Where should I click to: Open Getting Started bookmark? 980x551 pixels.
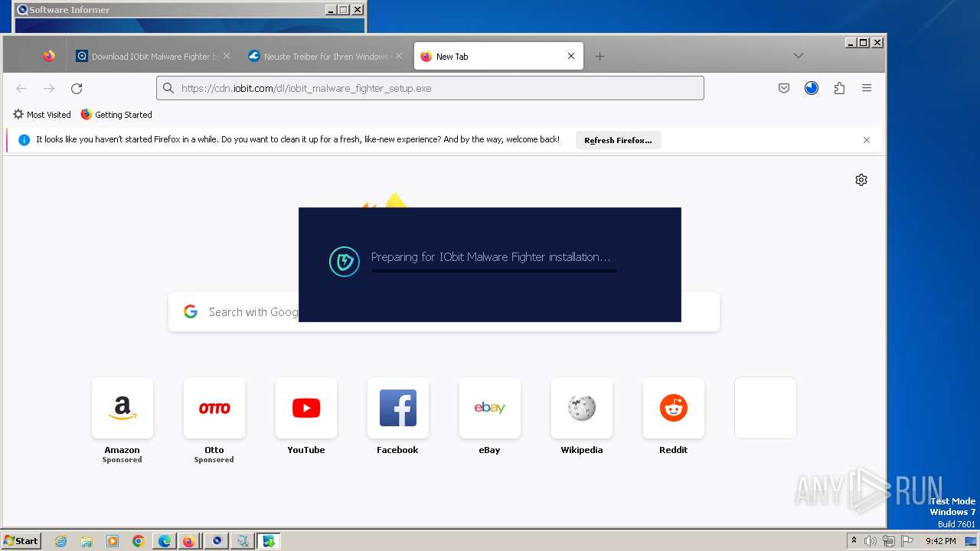point(116,115)
